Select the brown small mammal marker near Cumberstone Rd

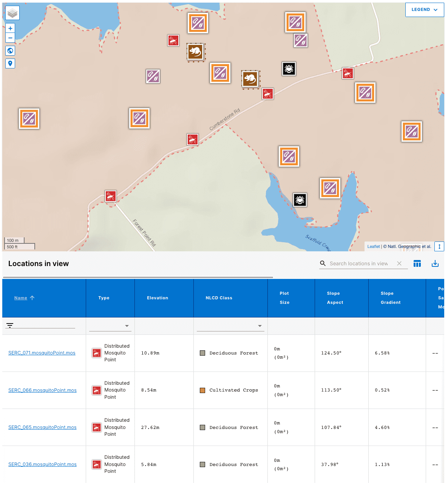point(250,79)
